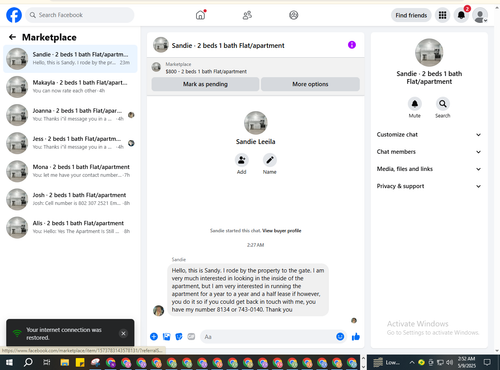Choose a GIF in the composer
Image resolution: width=500 pixels, height=370 pixels.
[191, 337]
